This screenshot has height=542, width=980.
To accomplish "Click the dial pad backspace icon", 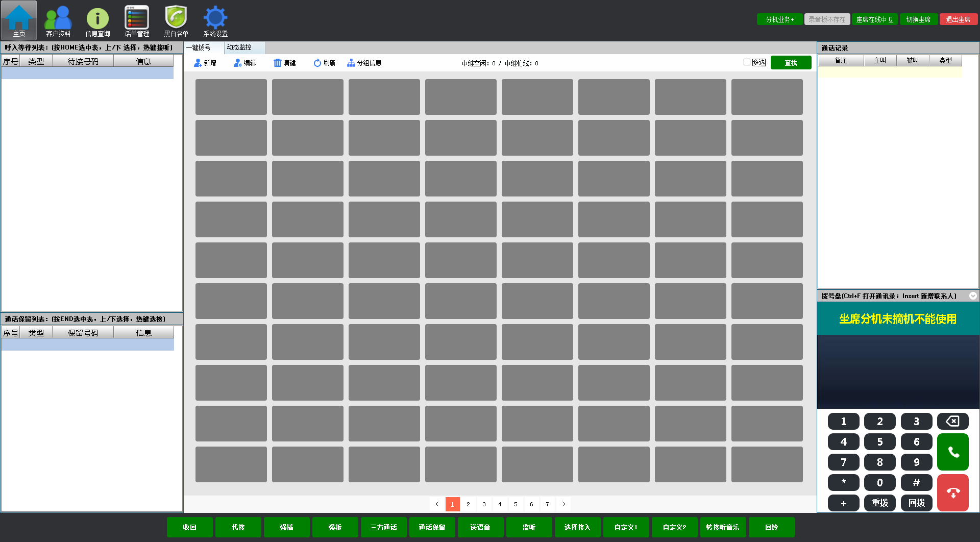I will (952, 422).
